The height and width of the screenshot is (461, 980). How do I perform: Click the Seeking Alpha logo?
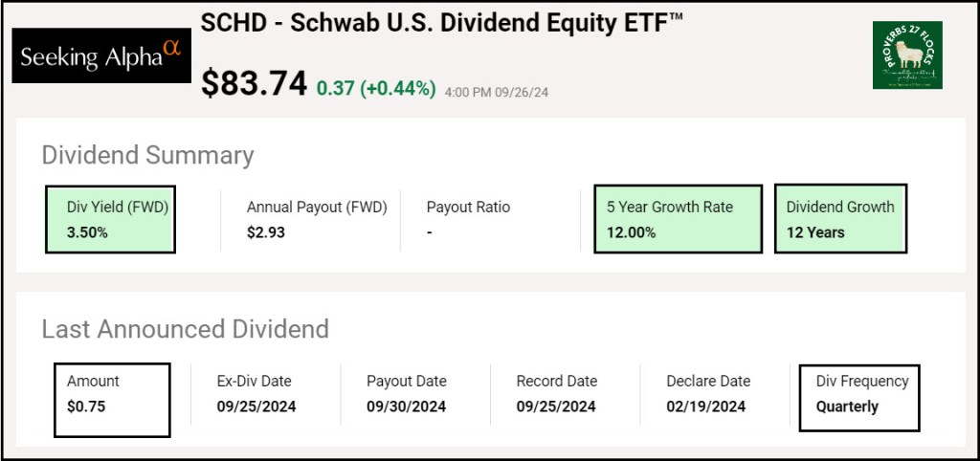click(x=101, y=55)
